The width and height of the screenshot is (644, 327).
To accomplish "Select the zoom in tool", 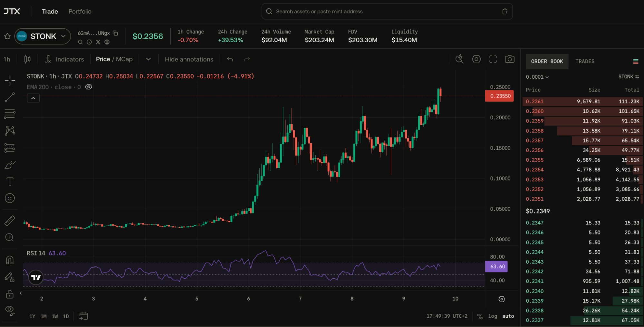I will [10, 237].
